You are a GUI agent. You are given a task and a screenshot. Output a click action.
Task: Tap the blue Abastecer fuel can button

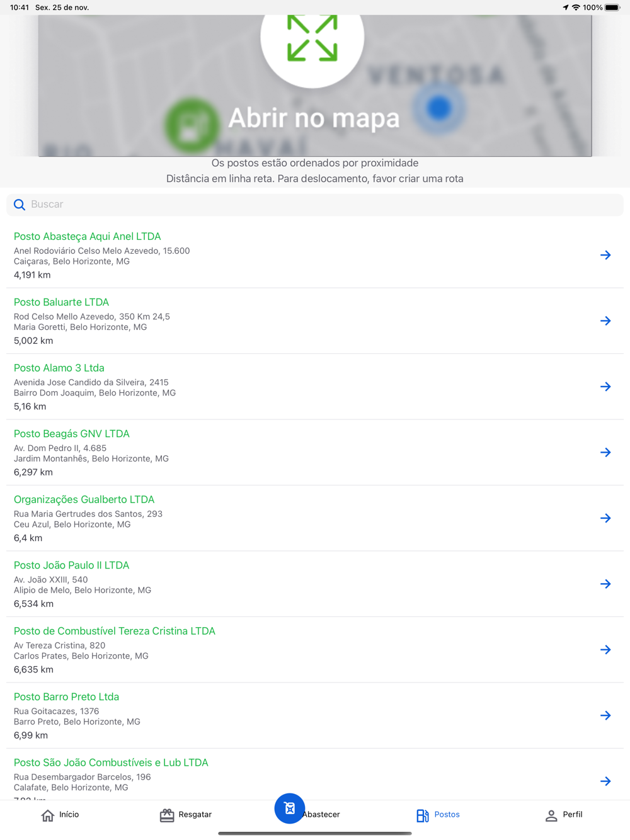(x=290, y=809)
